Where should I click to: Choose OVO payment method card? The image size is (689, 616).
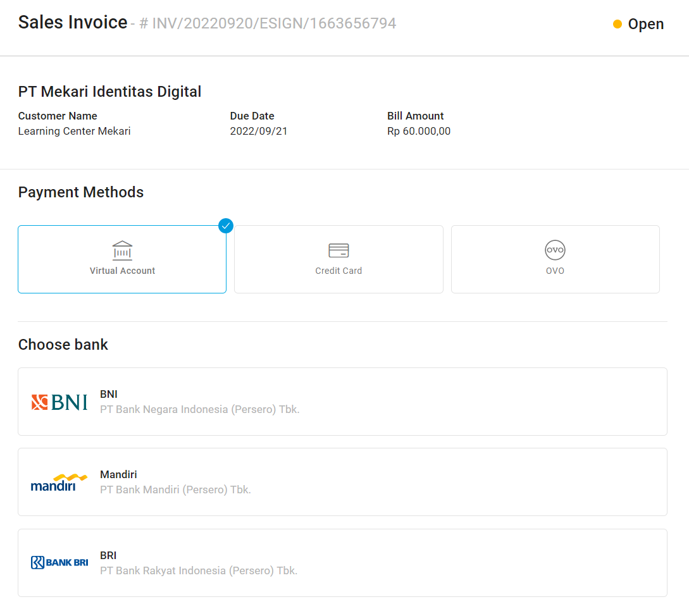[x=556, y=259]
